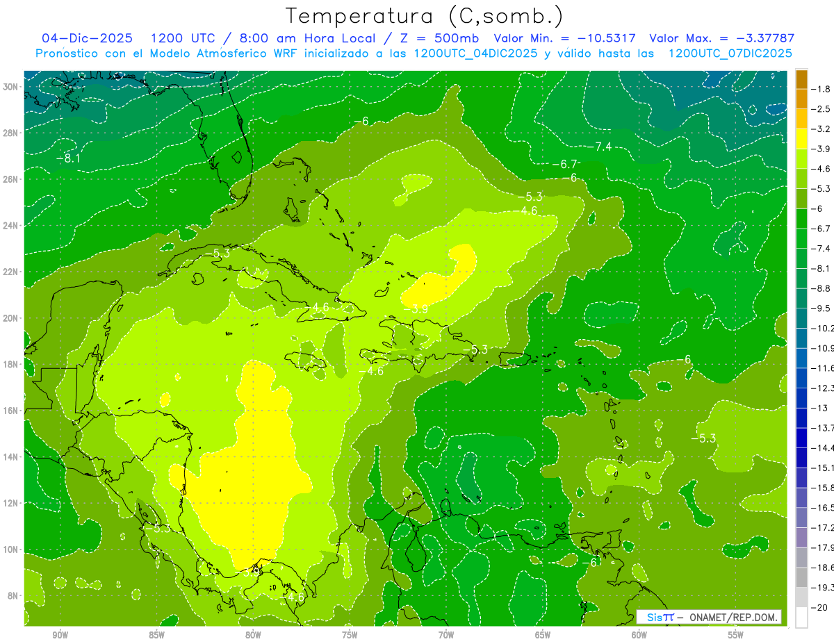The width and height of the screenshot is (834, 644).
Task: Click the "16N" latitude axis label
Action: [x=10, y=411]
